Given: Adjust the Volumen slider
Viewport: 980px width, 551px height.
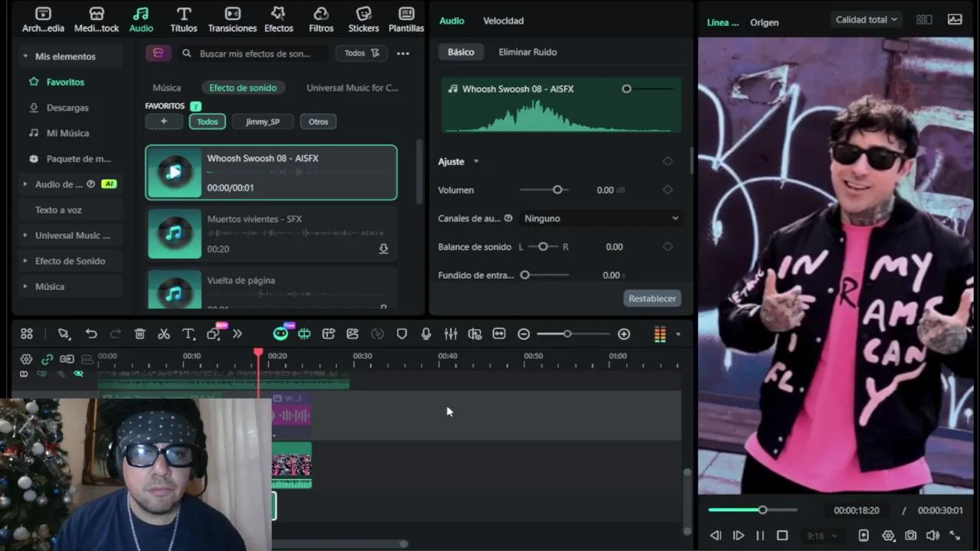Looking at the screenshot, I should coord(557,190).
